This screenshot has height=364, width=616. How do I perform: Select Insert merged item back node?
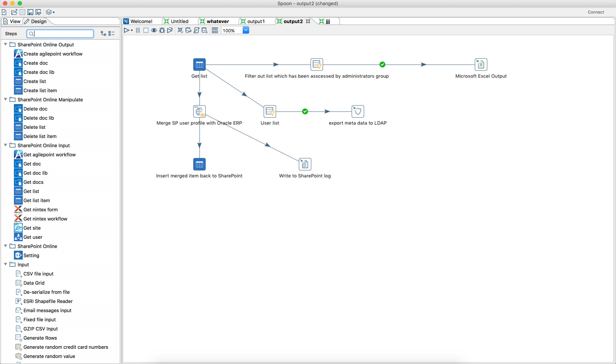[199, 164]
